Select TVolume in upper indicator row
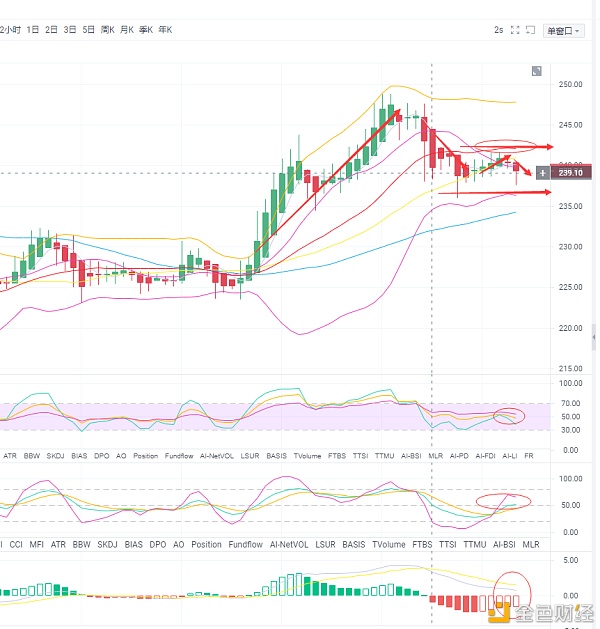The image size is (600, 629). click(x=307, y=456)
